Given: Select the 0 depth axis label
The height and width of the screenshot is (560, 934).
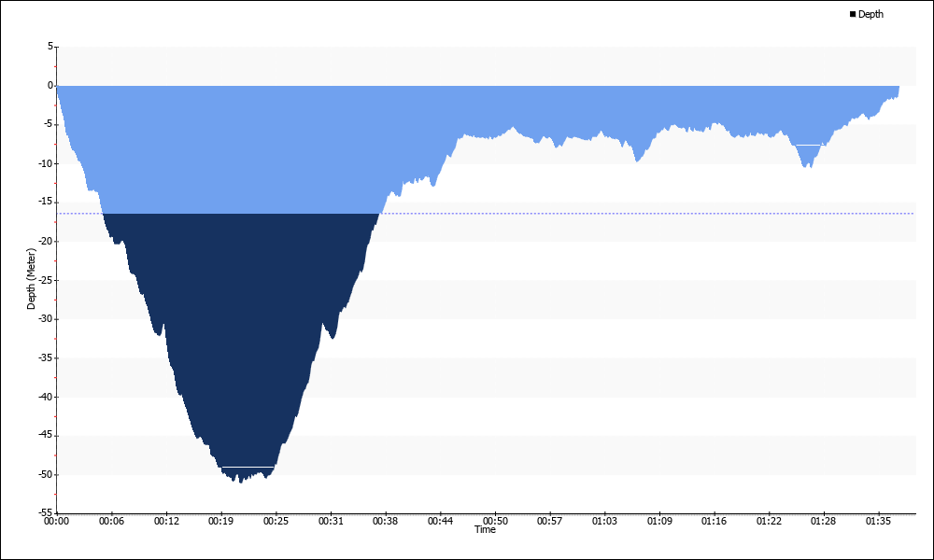Looking at the screenshot, I should point(50,86).
